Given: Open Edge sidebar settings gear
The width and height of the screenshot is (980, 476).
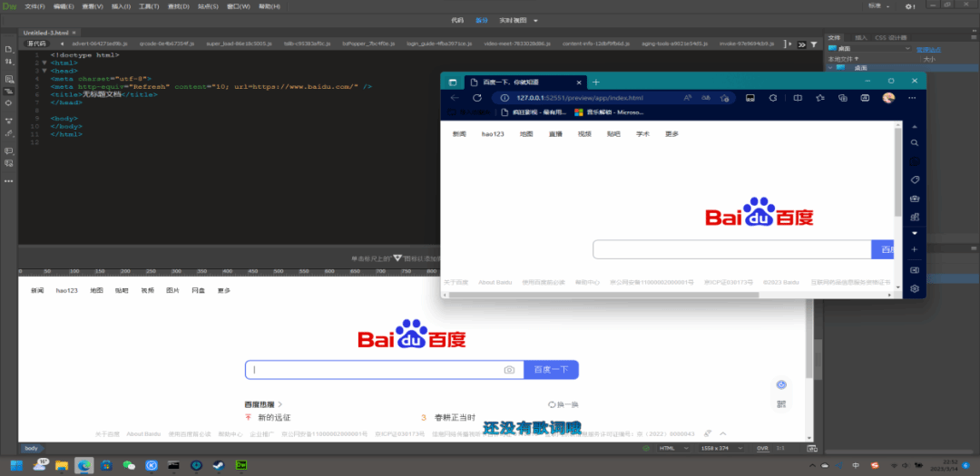Looking at the screenshot, I should pyautogui.click(x=915, y=288).
